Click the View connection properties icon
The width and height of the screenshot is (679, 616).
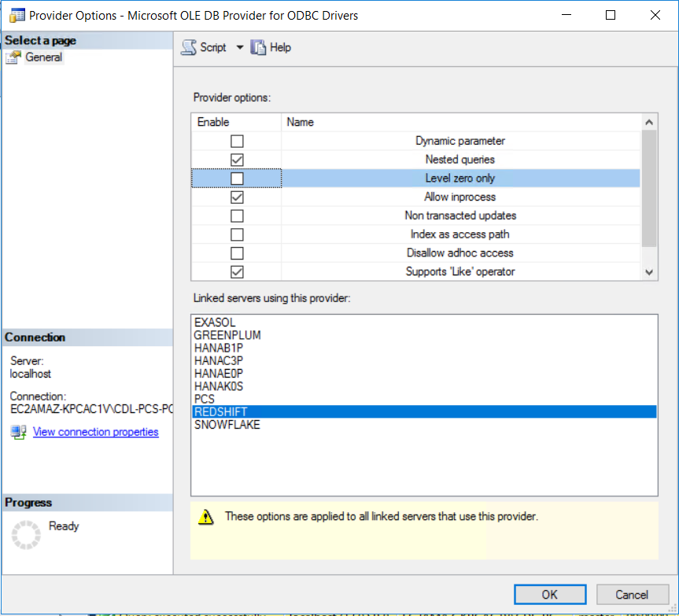[x=19, y=432]
